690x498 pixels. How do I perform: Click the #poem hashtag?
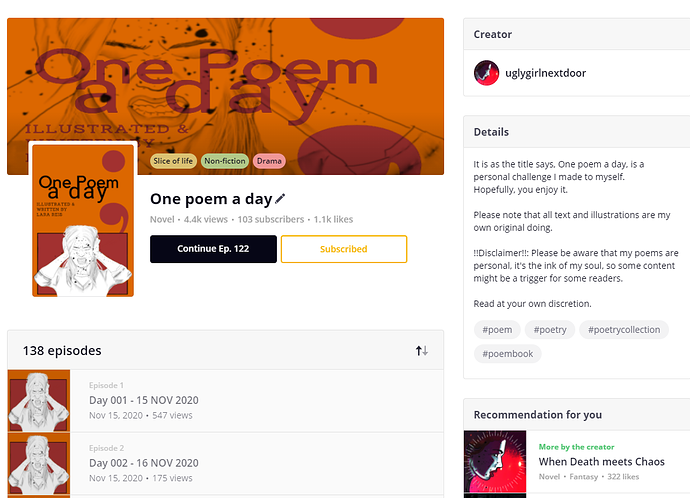pos(497,329)
